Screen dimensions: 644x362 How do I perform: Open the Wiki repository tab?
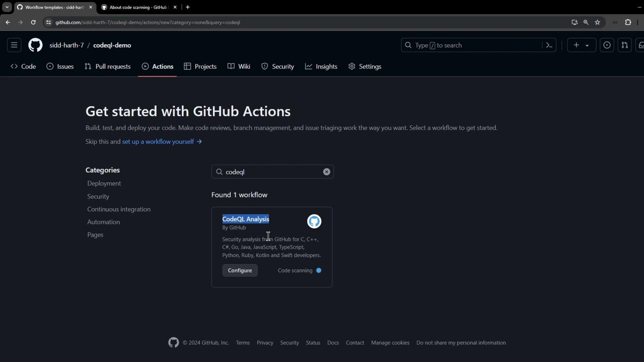tap(239, 66)
